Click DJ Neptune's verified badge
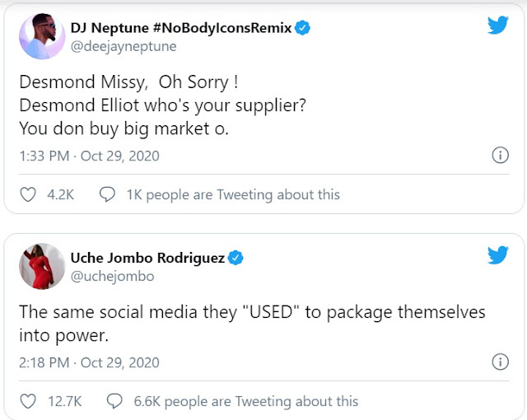Screen dimensions: 527x420 (x=303, y=27)
